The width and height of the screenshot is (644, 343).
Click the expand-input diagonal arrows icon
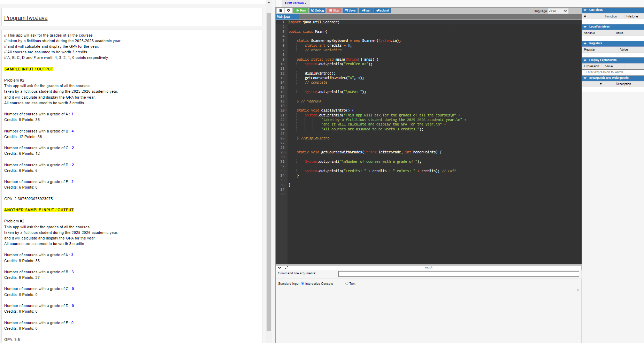click(x=286, y=267)
